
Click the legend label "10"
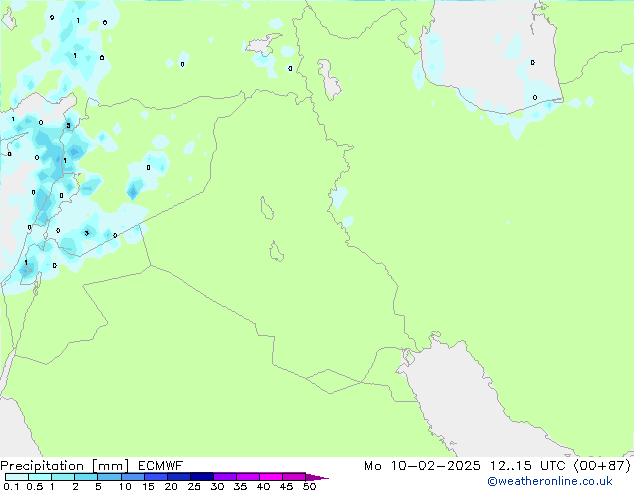point(125,486)
